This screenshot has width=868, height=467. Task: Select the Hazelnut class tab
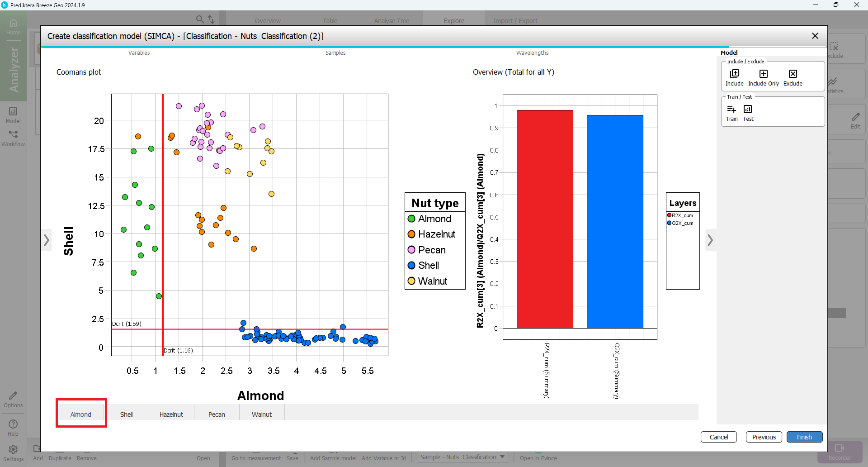[171, 414]
